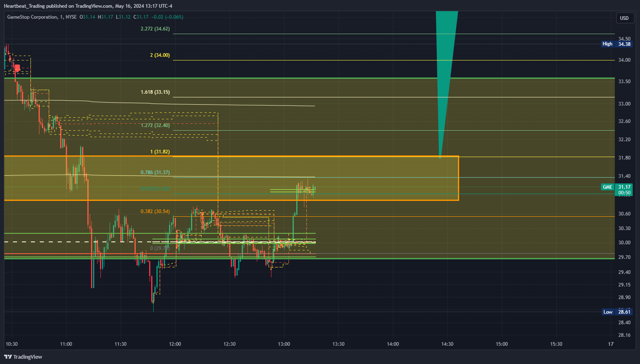Click the USD currency button
The height and width of the screenshot is (364, 640).
pos(625,18)
